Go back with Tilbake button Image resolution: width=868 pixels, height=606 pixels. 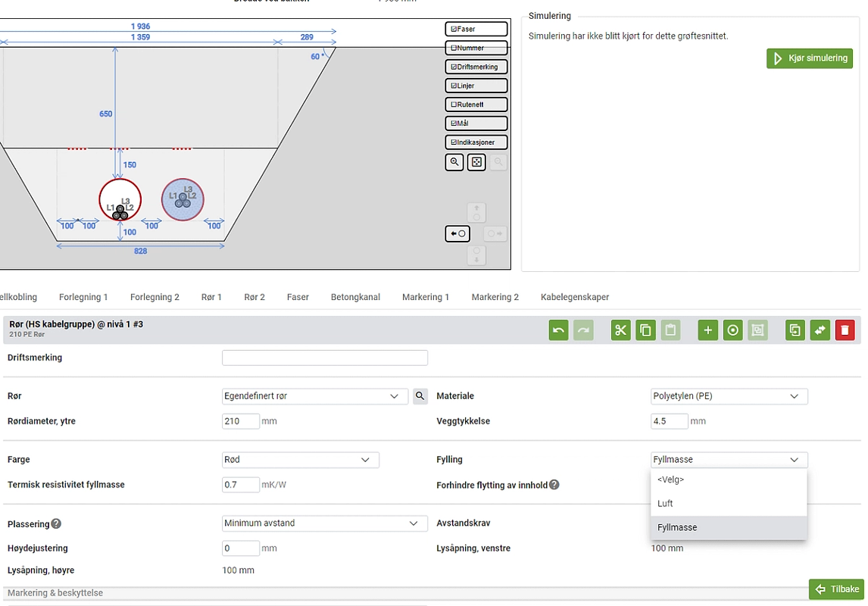click(x=836, y=589)
